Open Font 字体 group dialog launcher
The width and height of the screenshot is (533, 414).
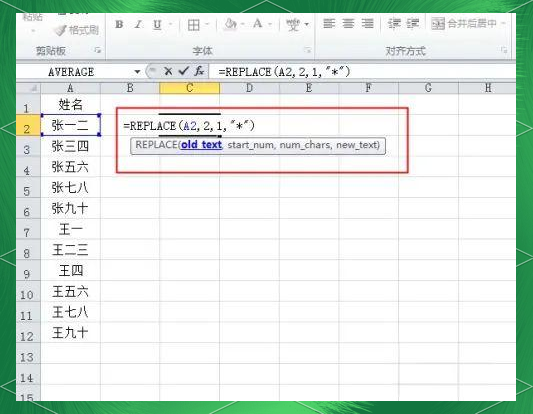point(308,50)
